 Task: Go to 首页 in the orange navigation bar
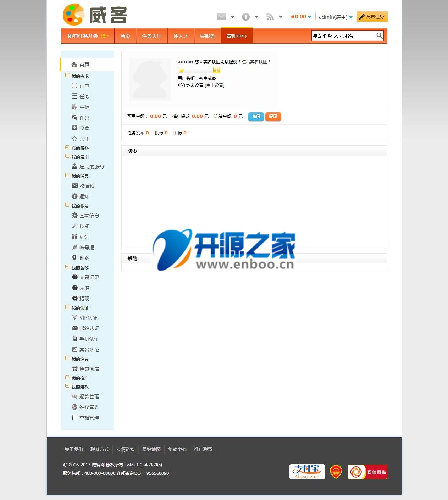[x=125, y=36]
